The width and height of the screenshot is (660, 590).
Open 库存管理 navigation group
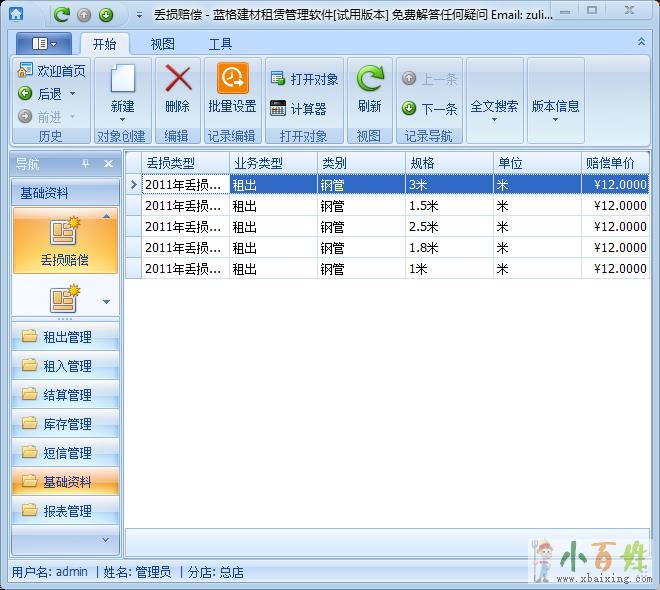(66, 424)
